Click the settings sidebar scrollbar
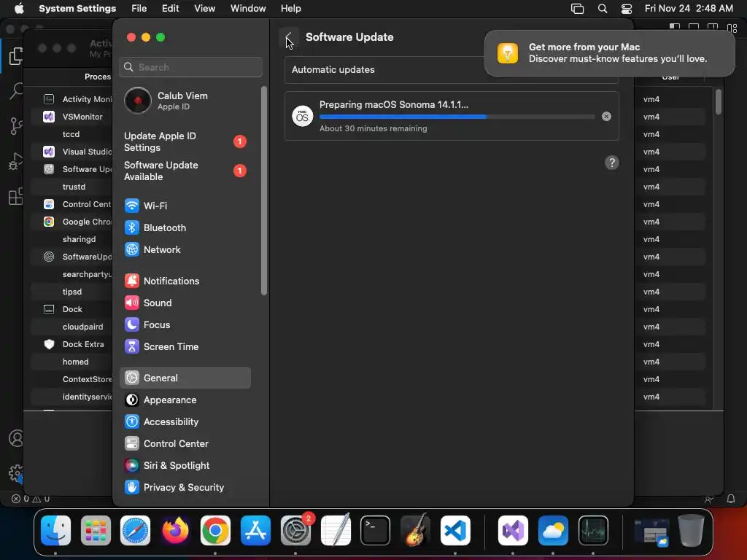 (x=264, y=190)
